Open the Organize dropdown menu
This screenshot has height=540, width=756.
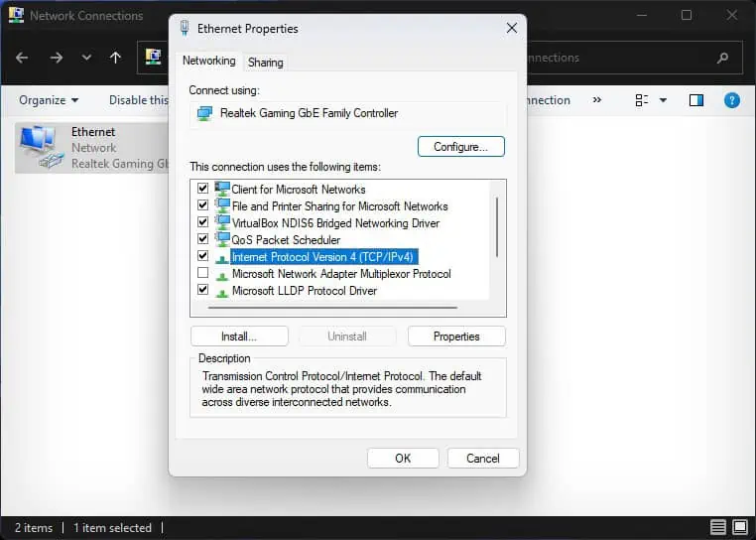coord(49,100)
